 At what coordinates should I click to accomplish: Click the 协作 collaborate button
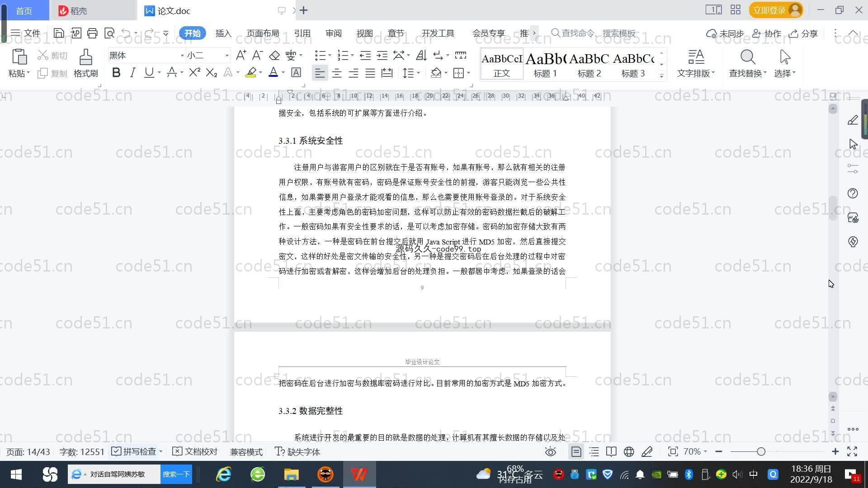tap(767, 33)
